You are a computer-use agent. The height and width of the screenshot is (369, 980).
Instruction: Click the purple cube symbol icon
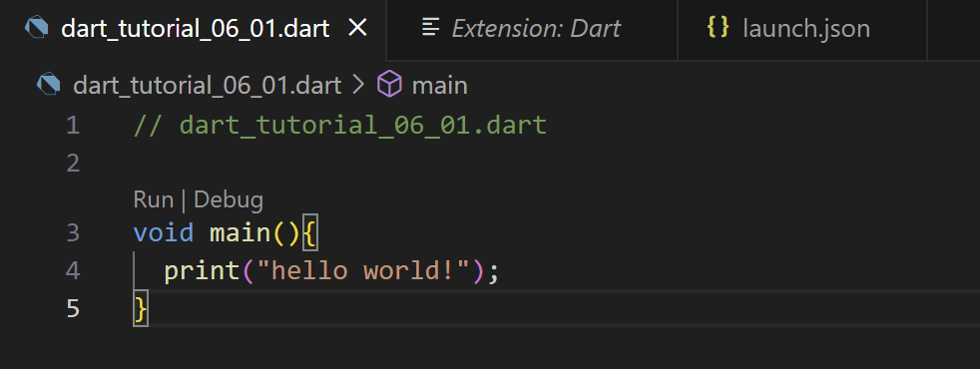(x=389, y=85)
